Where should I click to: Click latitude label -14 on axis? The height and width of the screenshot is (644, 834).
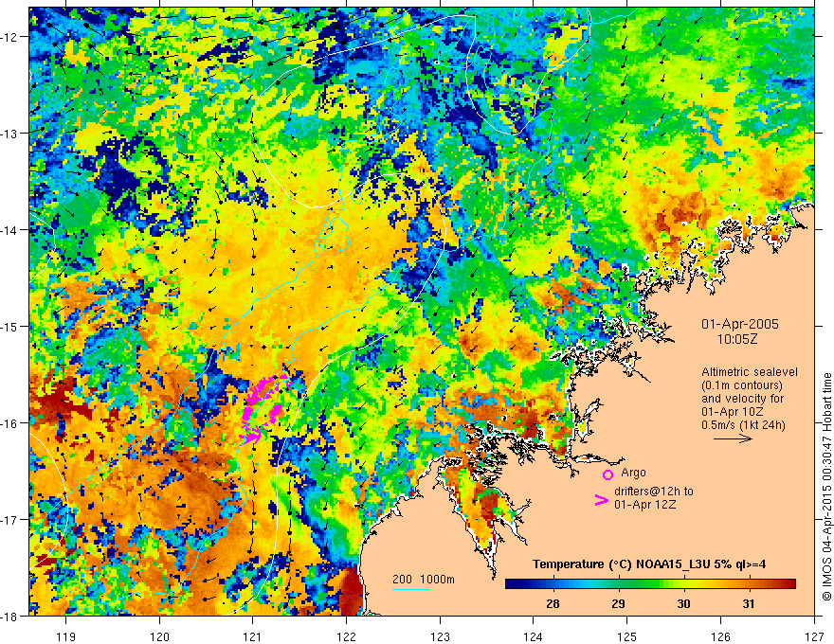(x=10, y=230)
